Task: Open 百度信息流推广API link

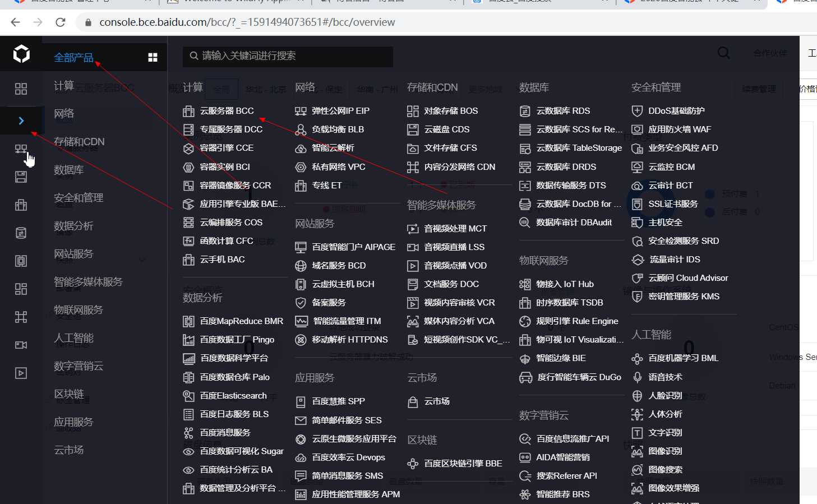Action: coord(573,439)
